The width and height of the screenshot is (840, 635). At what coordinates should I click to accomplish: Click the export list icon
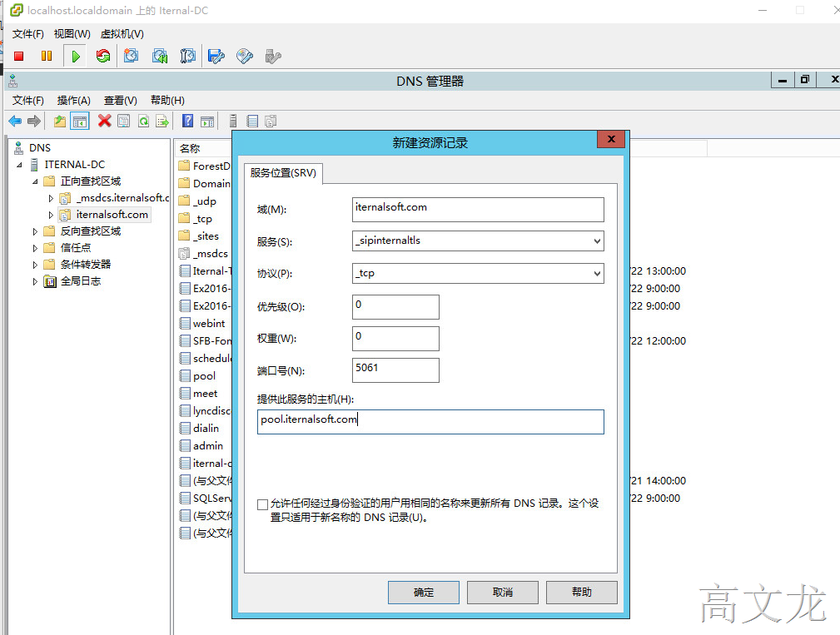[x=162, y=121]
